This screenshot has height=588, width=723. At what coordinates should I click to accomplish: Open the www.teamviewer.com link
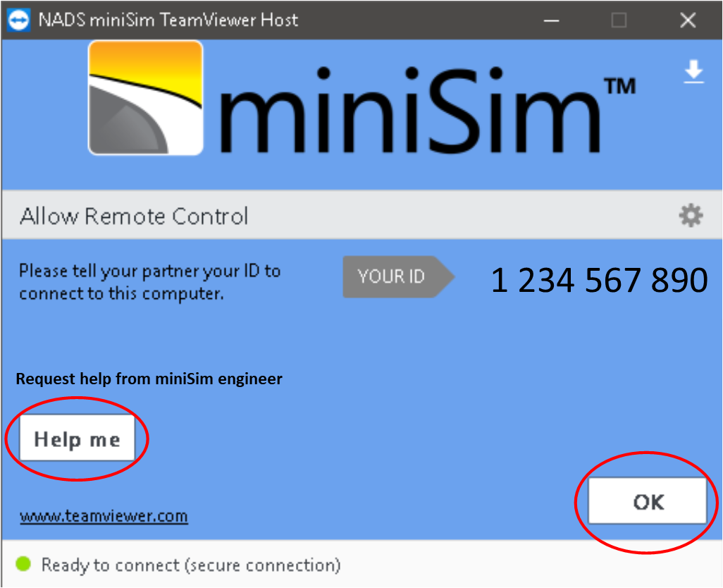point(104,516)
